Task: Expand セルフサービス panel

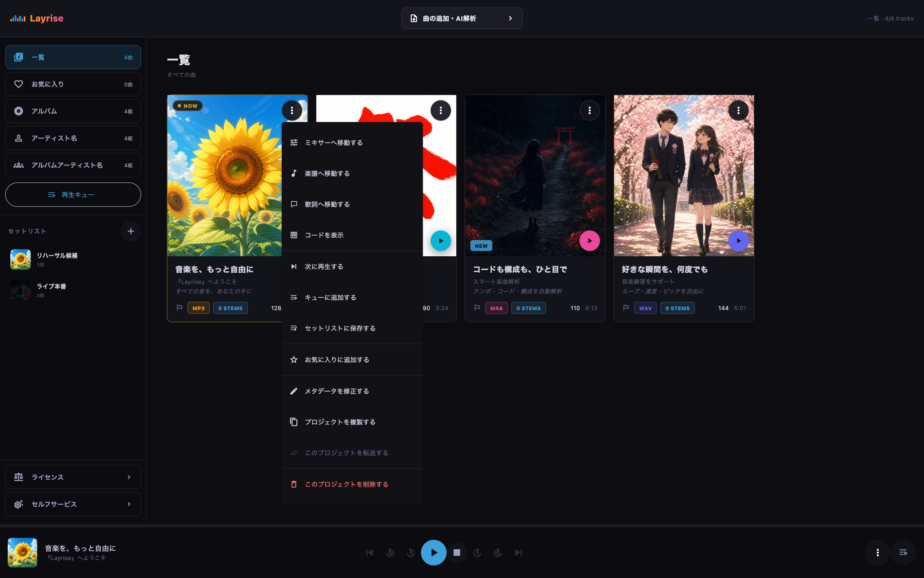Action: [73, 504]
